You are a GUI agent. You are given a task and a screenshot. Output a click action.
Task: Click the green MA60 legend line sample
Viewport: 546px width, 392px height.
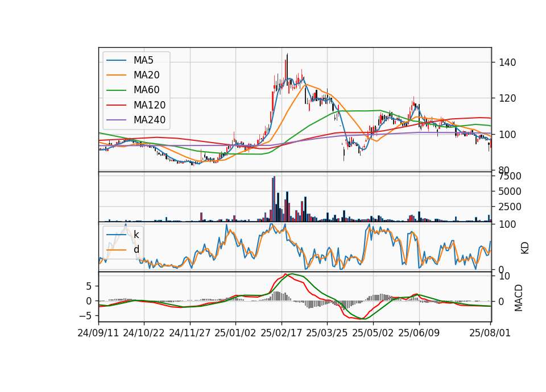tap(116, 90)
